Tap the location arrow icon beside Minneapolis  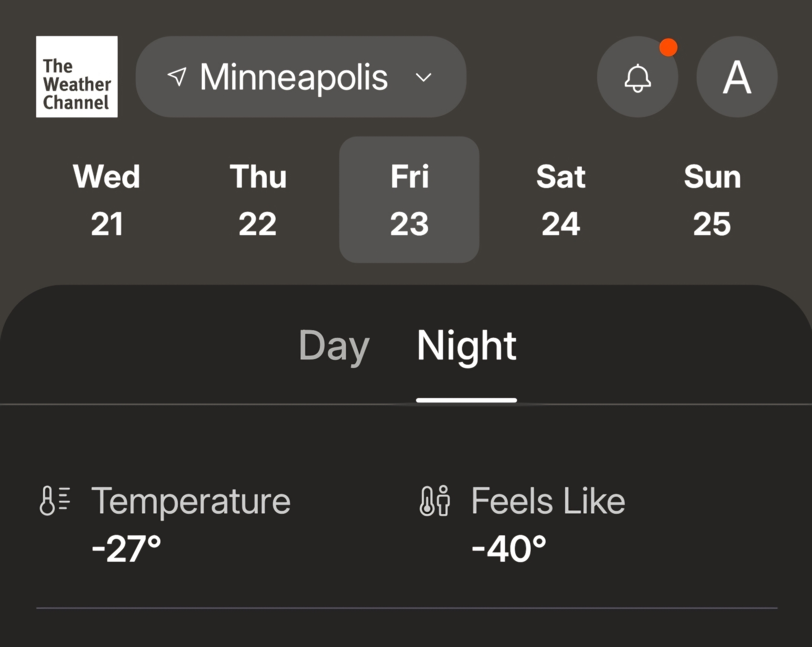pyautogui.click(x=177, y=76)
